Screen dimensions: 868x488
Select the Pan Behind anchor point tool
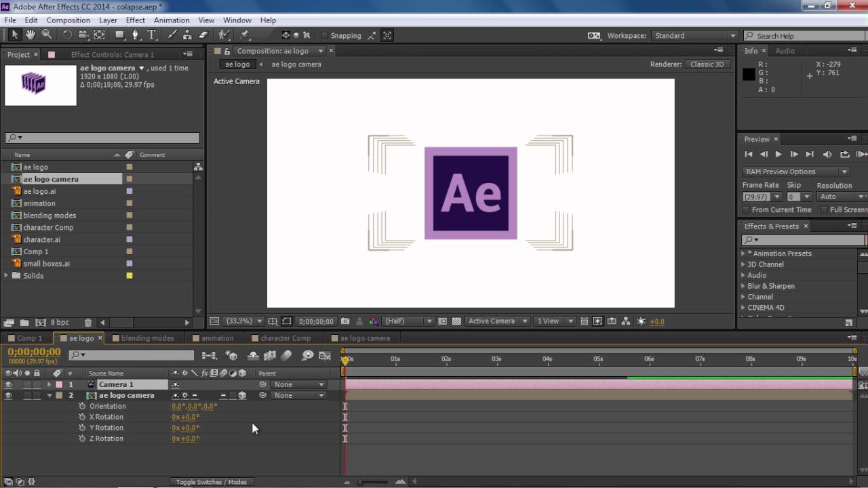pos(99,35)
